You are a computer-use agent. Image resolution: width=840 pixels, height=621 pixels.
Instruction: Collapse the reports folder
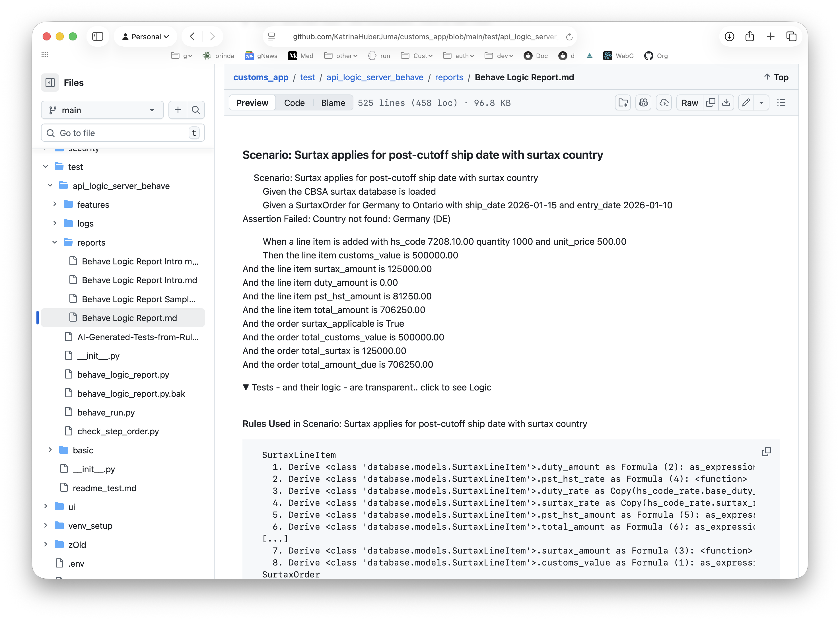pyautogui.click(x=55, y=242)
